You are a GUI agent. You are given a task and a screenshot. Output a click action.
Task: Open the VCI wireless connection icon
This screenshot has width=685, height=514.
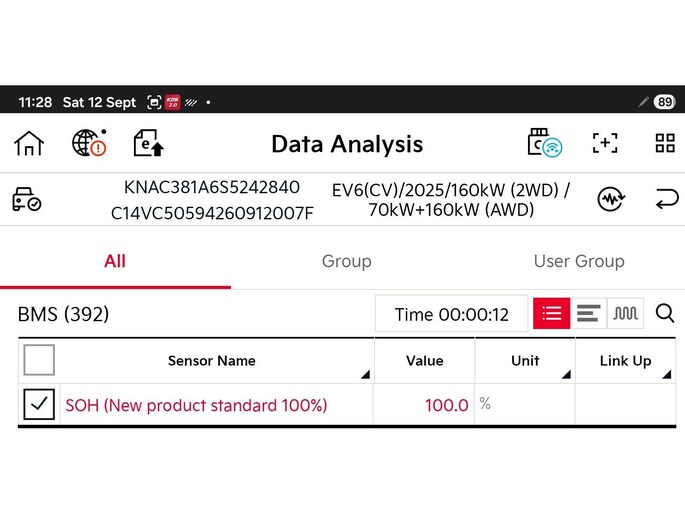[545, 142]
